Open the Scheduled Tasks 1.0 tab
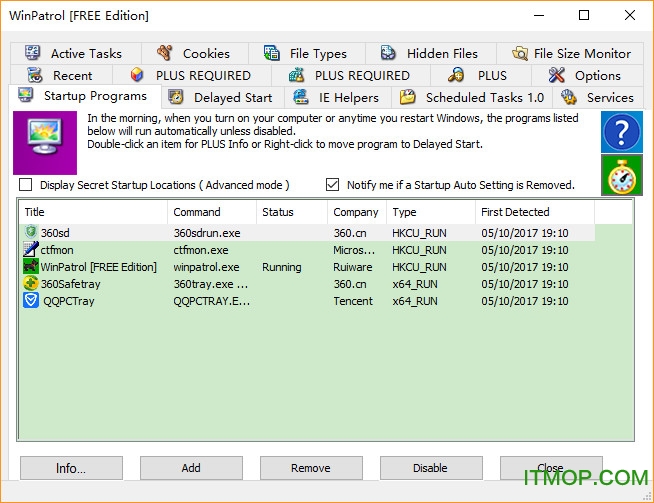The image size is (654, 503). click(472, 97)
